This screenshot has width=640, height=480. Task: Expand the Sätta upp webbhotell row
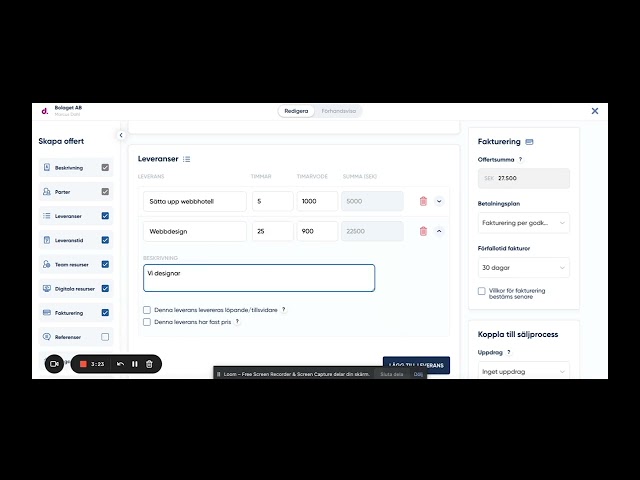coord(439,201)
